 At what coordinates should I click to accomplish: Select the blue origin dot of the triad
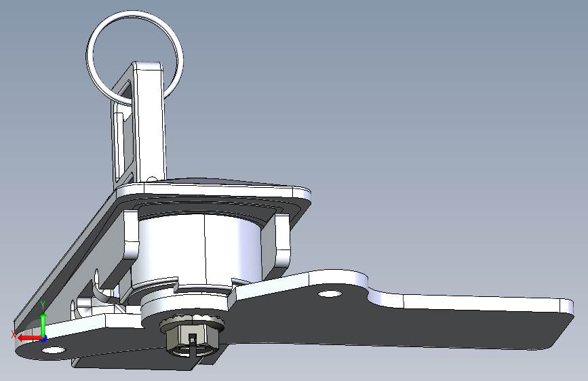tap(43, 338)
